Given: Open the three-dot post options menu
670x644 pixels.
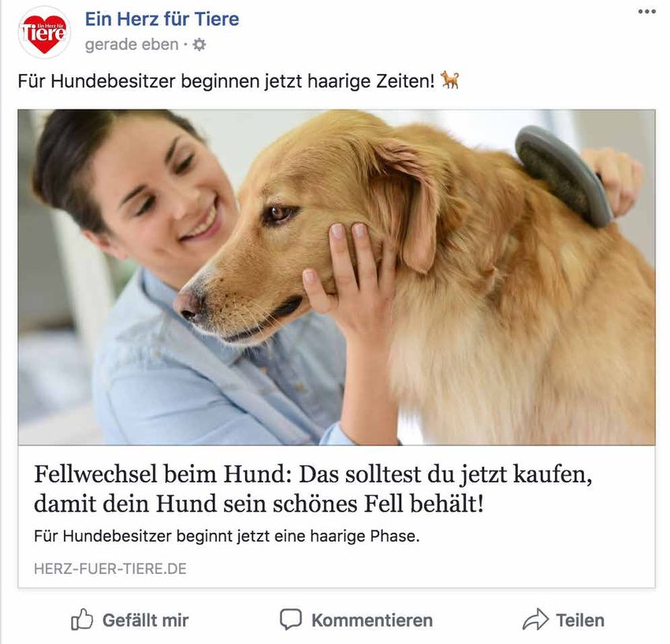Looking at the screenshot, I should pyautogui.click(x=647, y=12).
